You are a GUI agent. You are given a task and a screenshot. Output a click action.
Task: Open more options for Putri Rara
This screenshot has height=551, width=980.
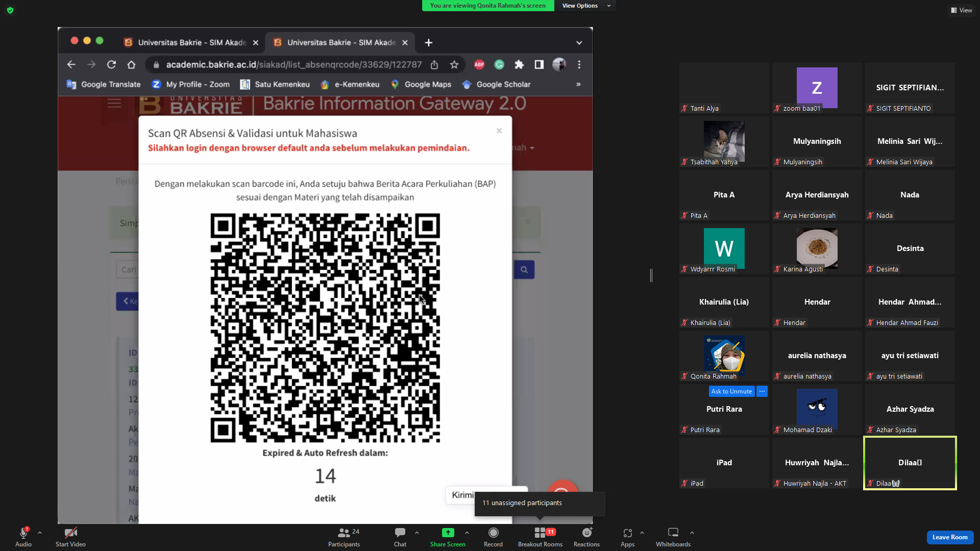pyautogui.click(x=762, y=391)
